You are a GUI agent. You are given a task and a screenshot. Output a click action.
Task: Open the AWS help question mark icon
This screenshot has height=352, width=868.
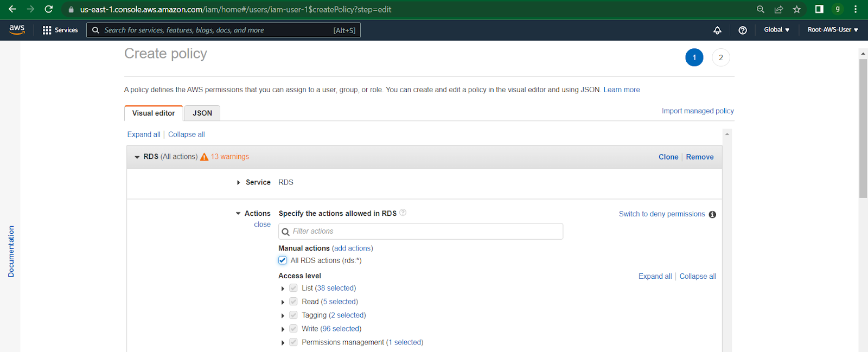tap(743, 30)
